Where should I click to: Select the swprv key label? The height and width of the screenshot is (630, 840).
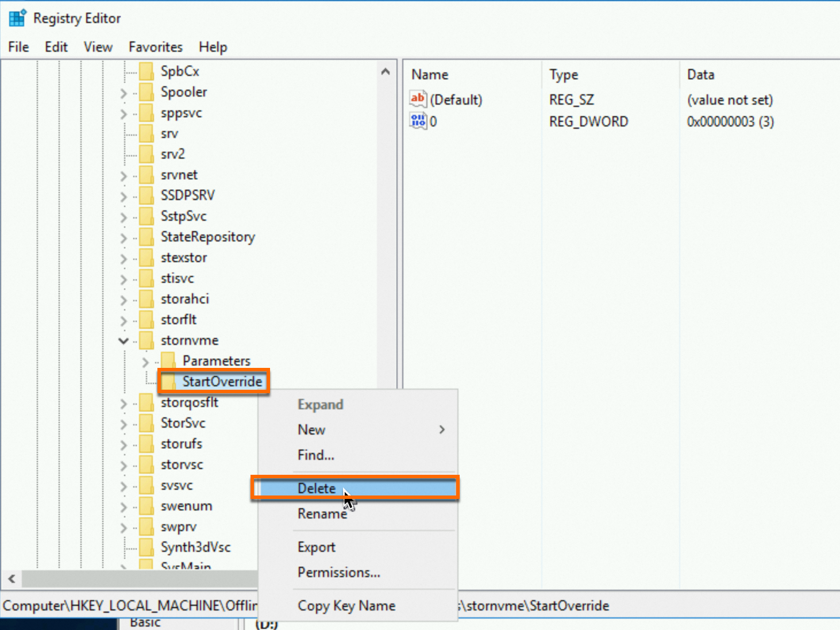(179, 527)
